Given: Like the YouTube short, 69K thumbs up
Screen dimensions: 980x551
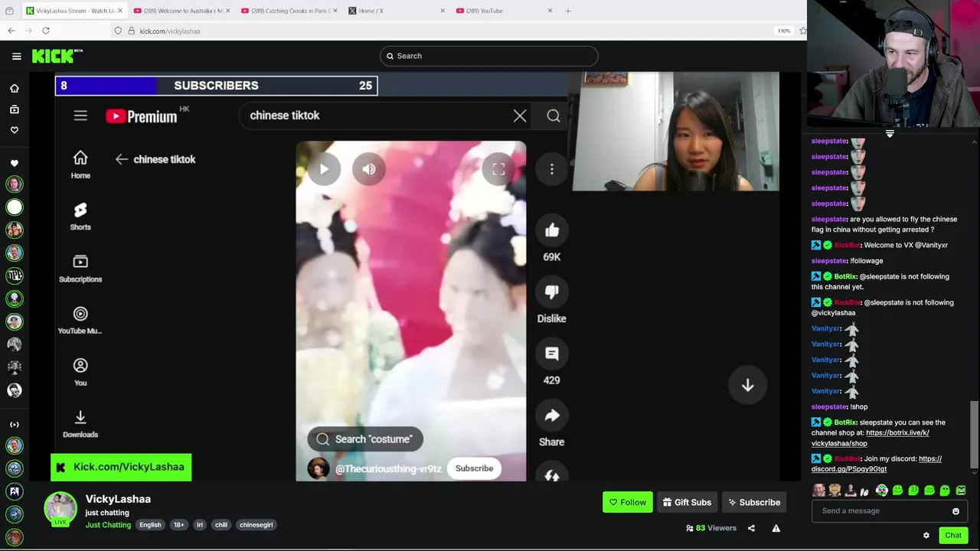Looking at the screenshot, I should click(552, 230).
